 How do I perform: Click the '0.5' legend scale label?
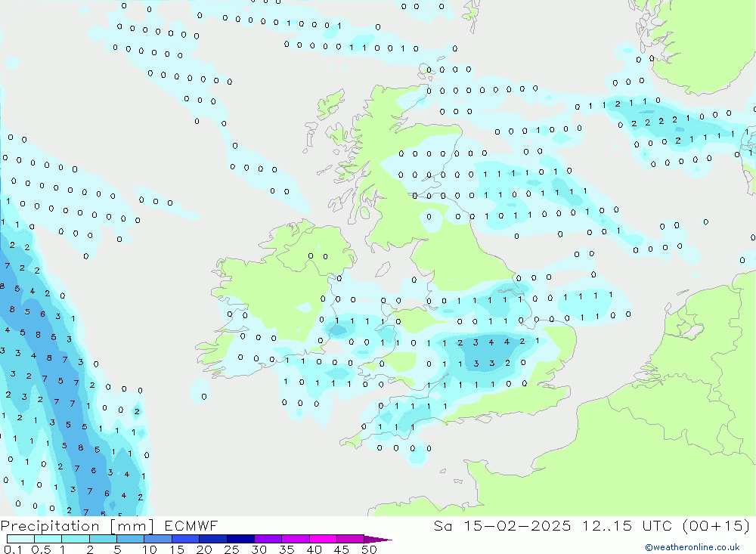[41, 549]
